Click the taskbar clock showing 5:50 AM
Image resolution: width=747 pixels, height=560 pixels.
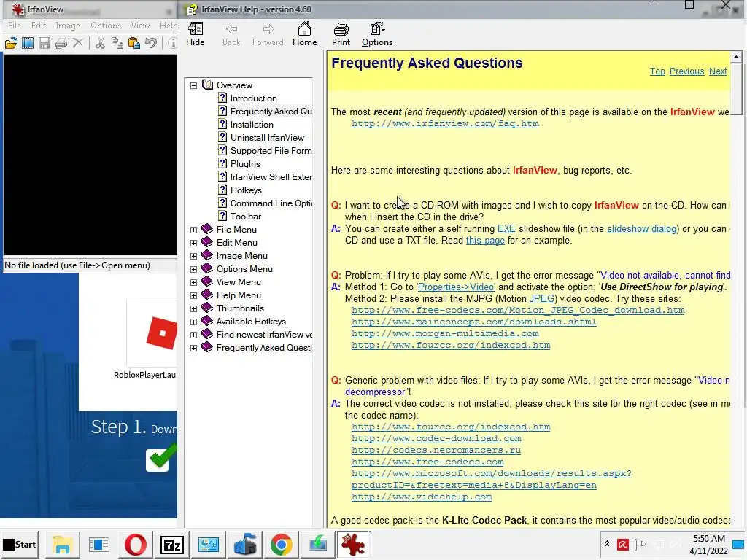coord(709,545)
